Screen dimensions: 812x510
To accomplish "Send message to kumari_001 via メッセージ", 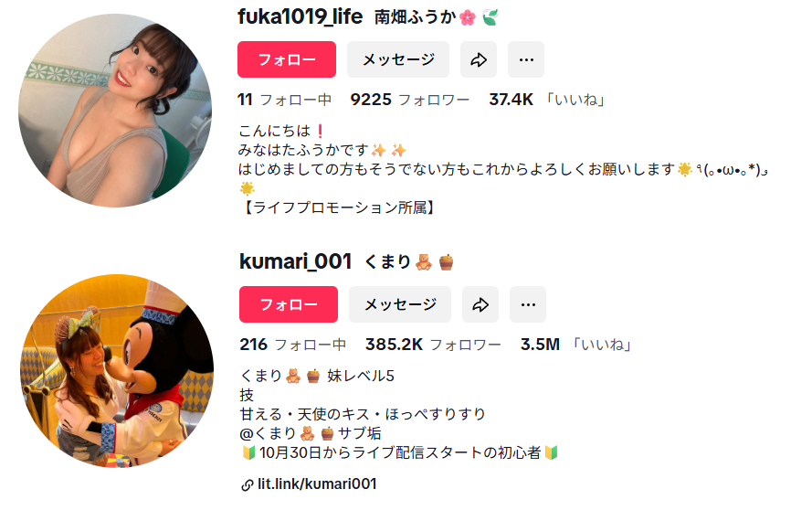I will pyautogui.click(x=400, y=304).
